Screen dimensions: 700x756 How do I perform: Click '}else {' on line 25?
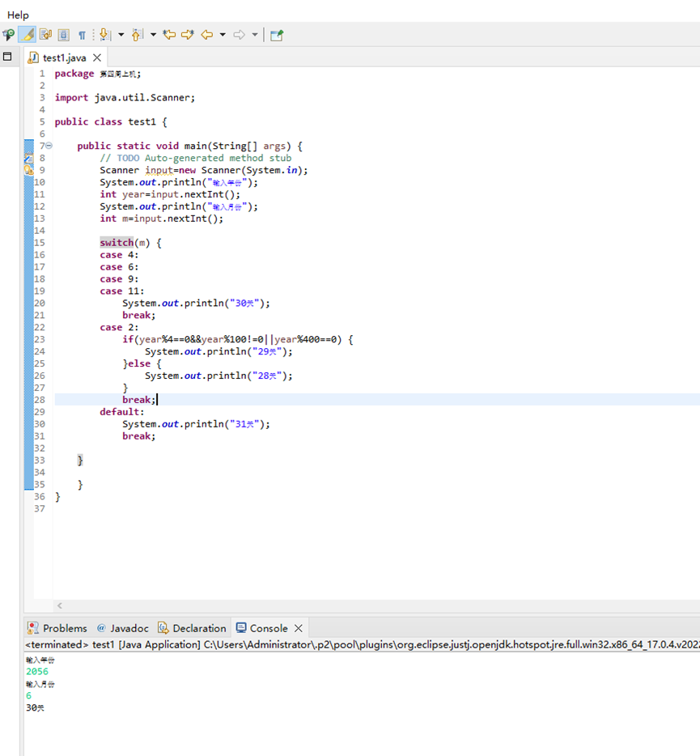[x=142, y=363]
